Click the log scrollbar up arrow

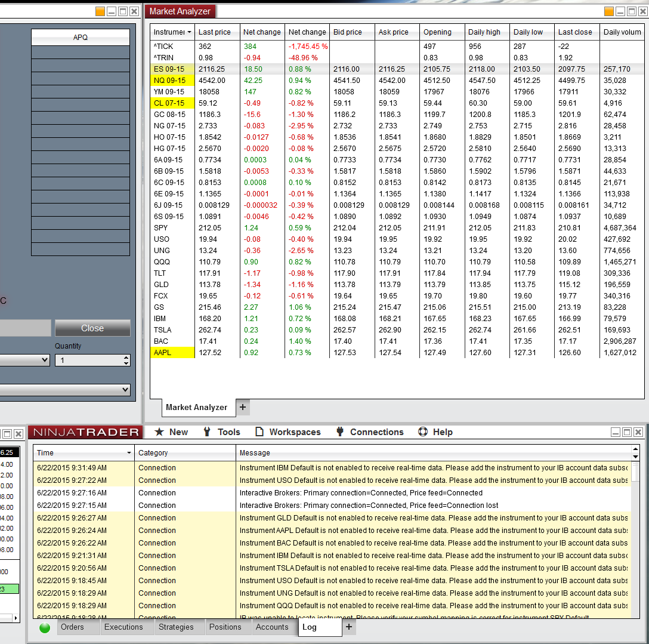click(635, 449)
